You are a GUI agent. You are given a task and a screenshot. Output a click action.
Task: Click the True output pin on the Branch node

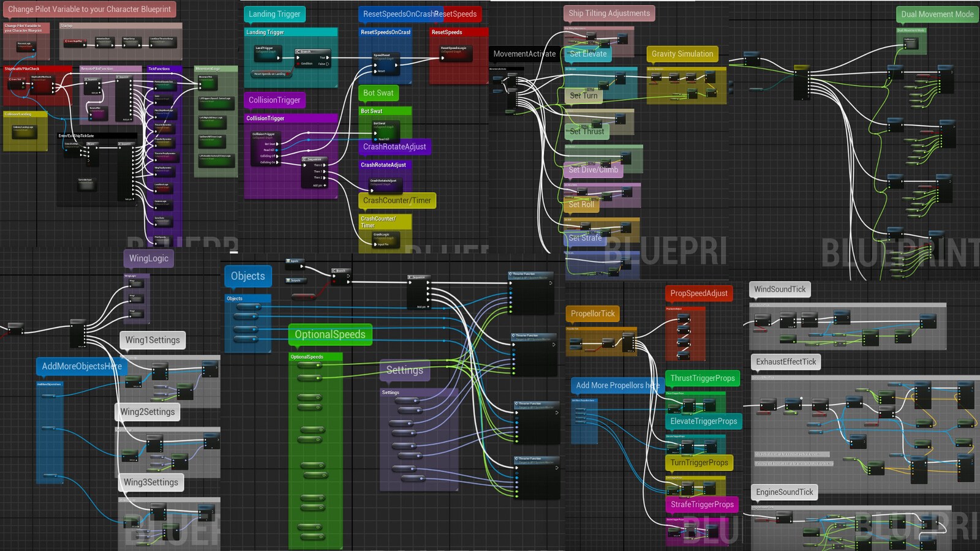tap(326, 58)
